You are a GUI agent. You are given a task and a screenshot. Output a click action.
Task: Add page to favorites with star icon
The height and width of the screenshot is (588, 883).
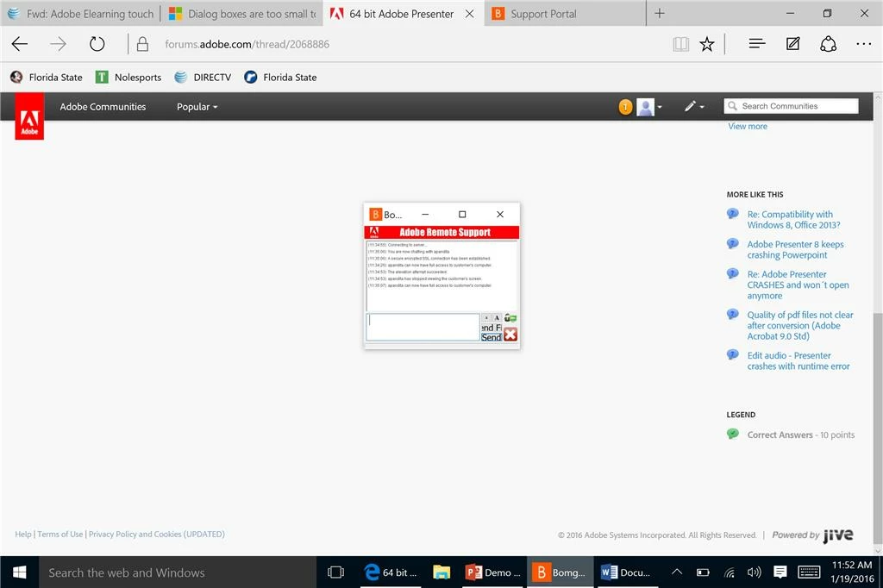707,44
